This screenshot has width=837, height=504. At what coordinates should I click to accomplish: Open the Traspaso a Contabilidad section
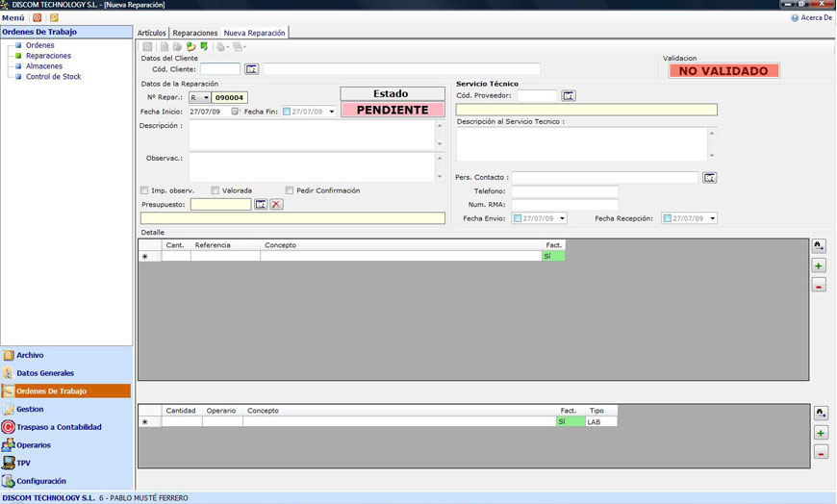(x=58, y=427)
